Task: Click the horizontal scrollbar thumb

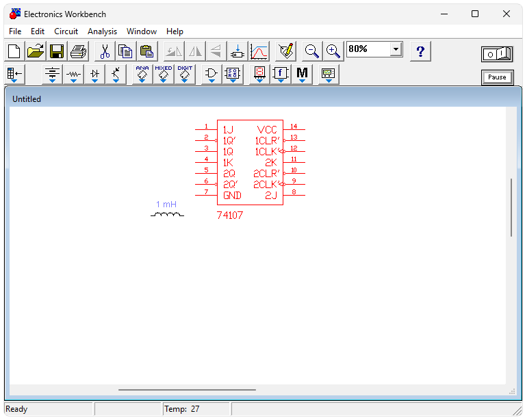Action: [187, 389]
